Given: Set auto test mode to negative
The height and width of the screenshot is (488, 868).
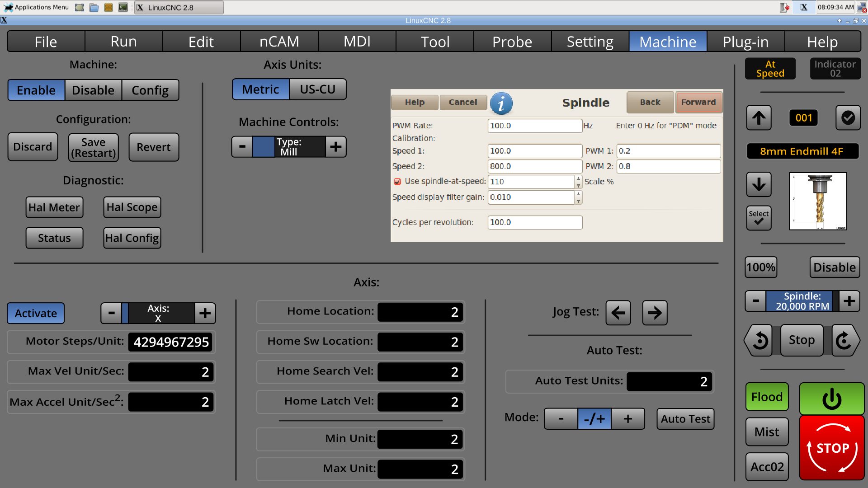Looking at the screenshot, I should (561, 419).
